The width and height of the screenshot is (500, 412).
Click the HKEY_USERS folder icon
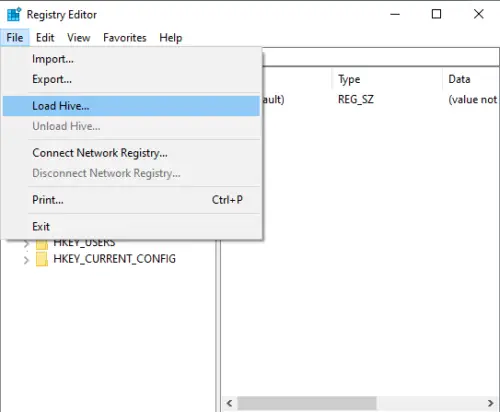[x=42, y=244]
